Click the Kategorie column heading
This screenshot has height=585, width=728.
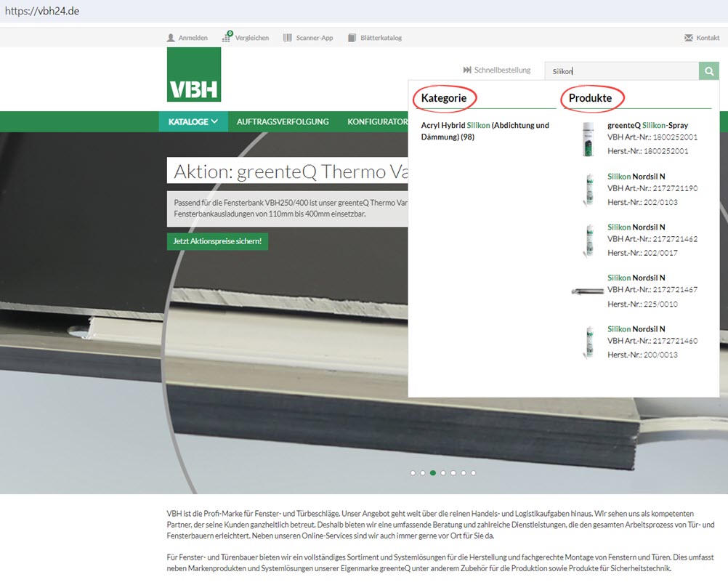[444, 98]
